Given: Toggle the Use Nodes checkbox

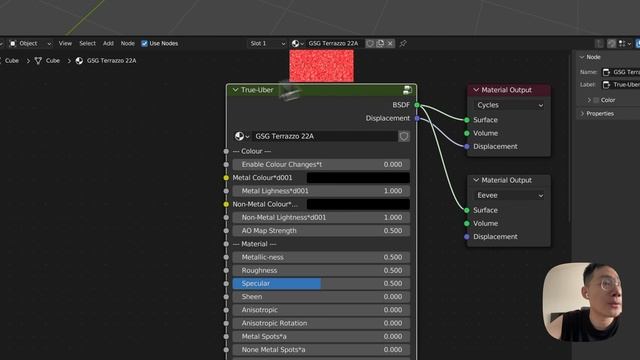Looking at the screenshot, I should (x=144, y=43).
